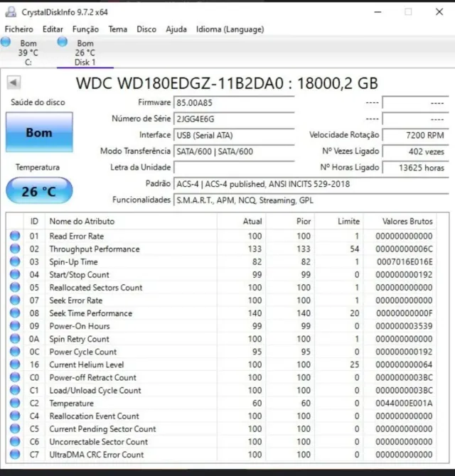The height and width of the screenshot is (476, 455).
Task: Click the Funcionalidades field
Action: pyautogui.click(x=311, y=200)
